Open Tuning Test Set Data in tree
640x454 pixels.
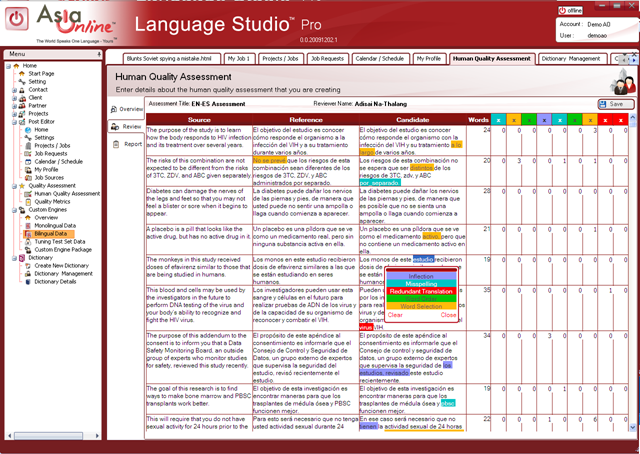pyautogui.click(x=60, y=242)
